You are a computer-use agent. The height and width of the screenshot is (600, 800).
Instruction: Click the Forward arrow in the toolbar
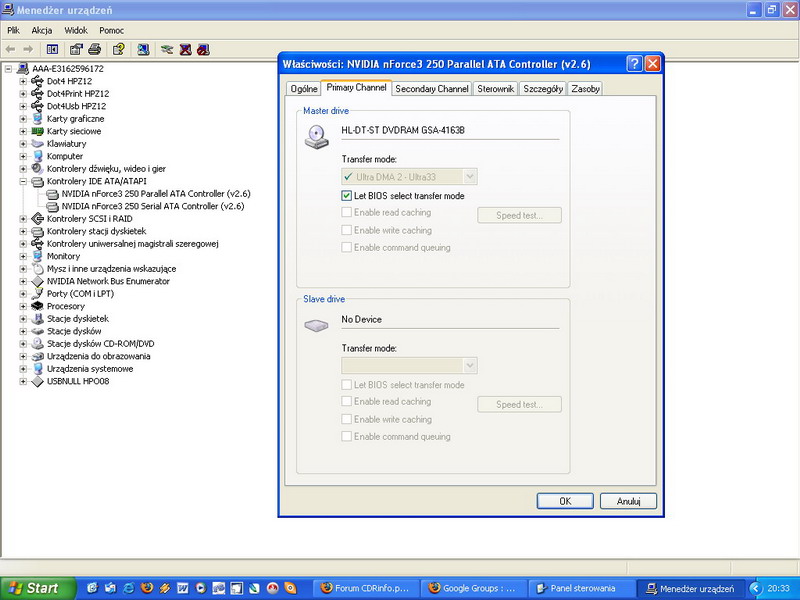coord(28,49)
